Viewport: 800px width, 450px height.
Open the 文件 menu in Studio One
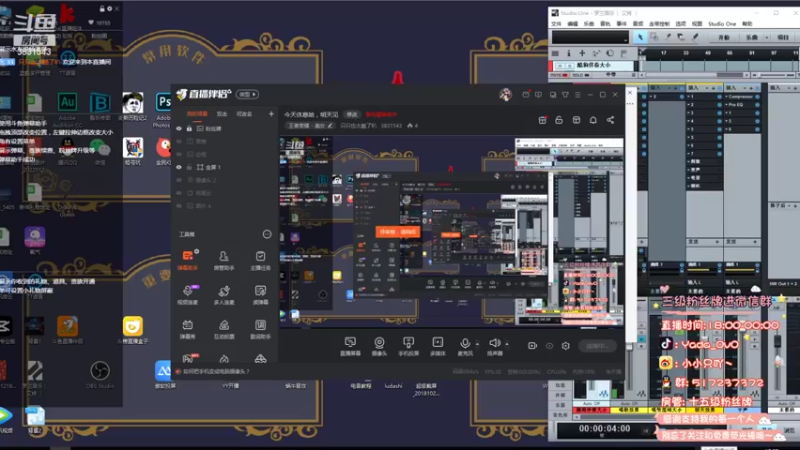point(556,24)
